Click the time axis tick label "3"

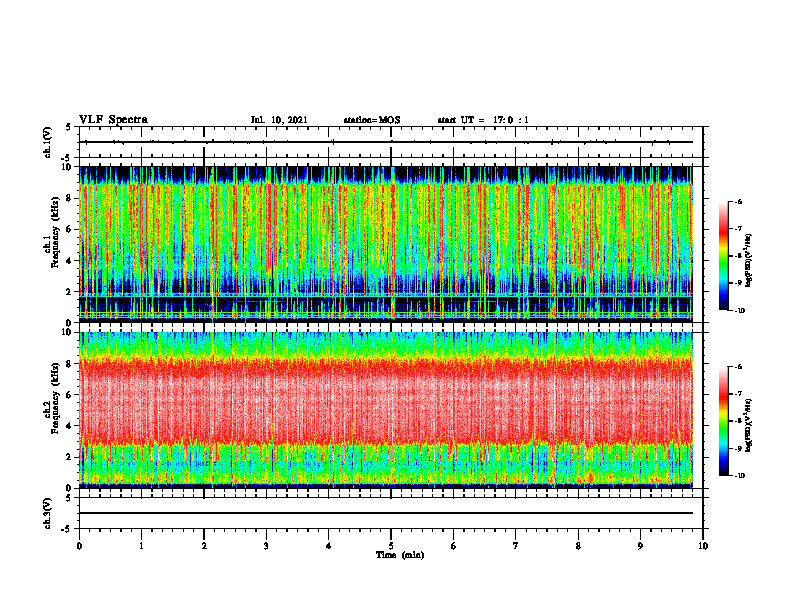click(x=266, y=546)
